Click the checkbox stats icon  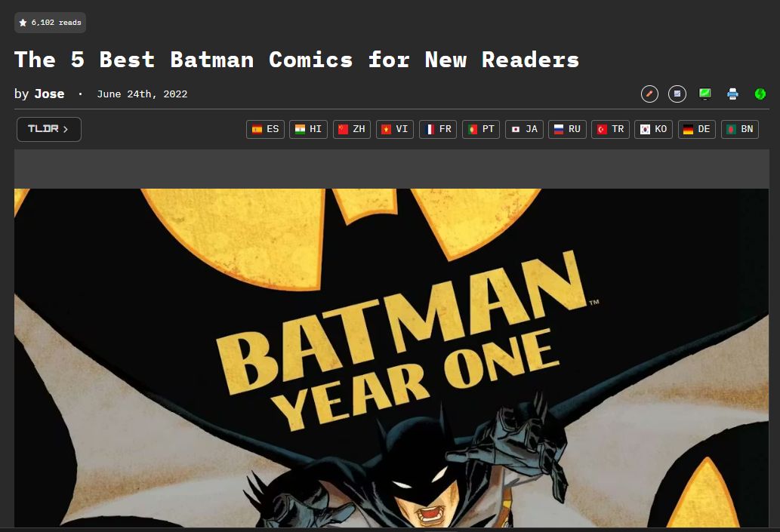[x=677, y=94]
